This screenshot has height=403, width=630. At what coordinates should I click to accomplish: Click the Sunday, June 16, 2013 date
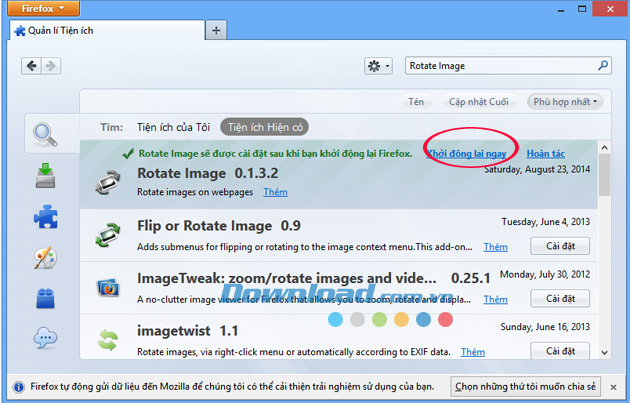coord(545,327)
